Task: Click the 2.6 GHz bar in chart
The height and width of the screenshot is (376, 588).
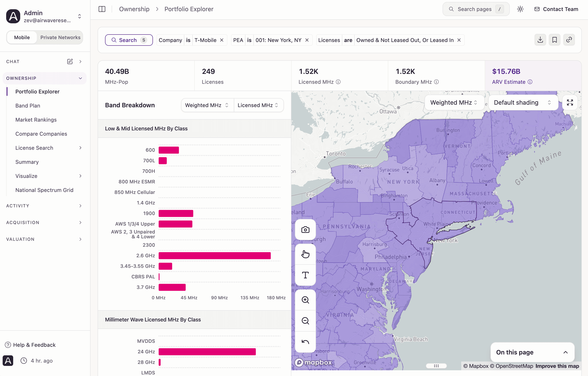Action: [x=214, y=256]
